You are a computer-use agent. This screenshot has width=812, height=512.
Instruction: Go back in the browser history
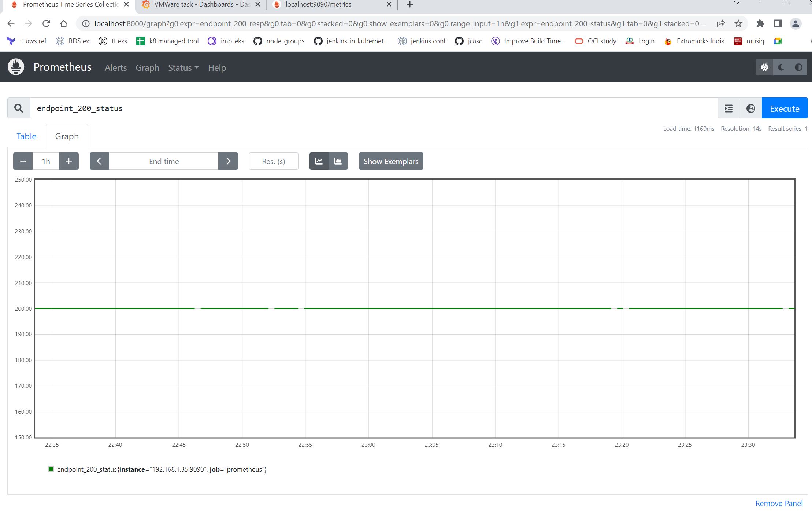(x=11, y=23)
